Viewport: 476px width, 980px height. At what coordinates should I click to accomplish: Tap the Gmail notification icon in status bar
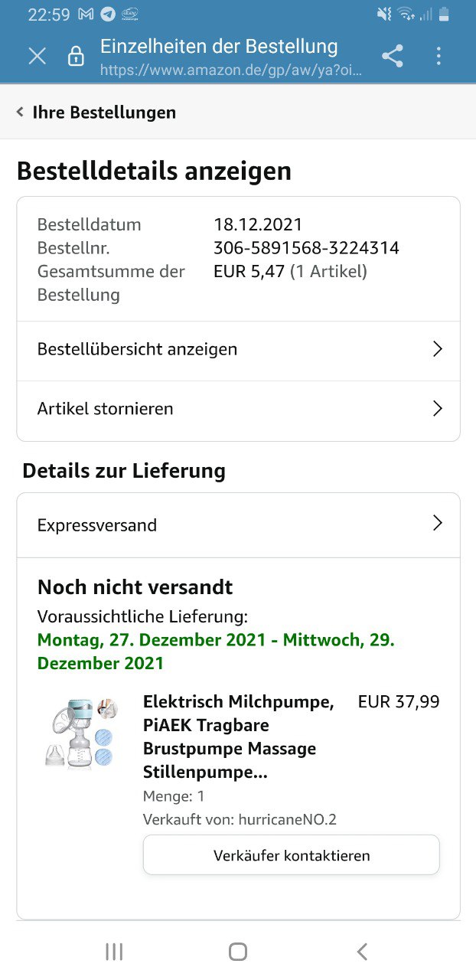click(x=86, y=15)
